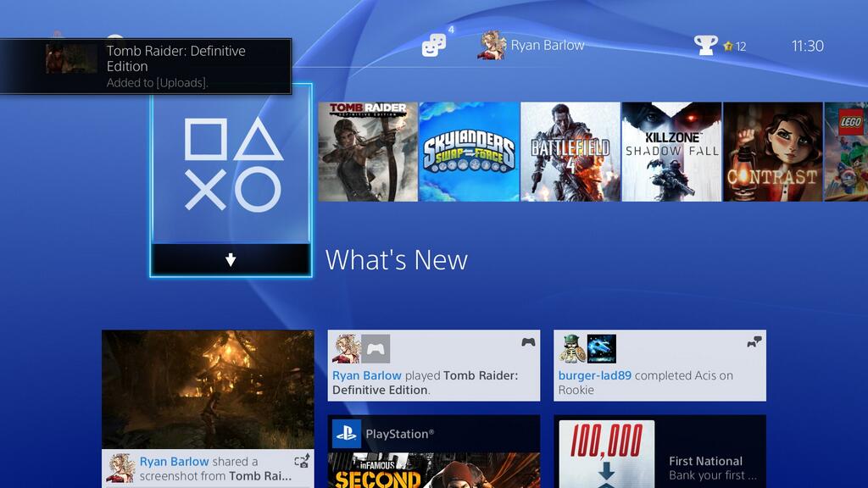Screen dimensions: 868x488
Task: Open the shared burning forest screenshot
Action: tap(209, 390)
